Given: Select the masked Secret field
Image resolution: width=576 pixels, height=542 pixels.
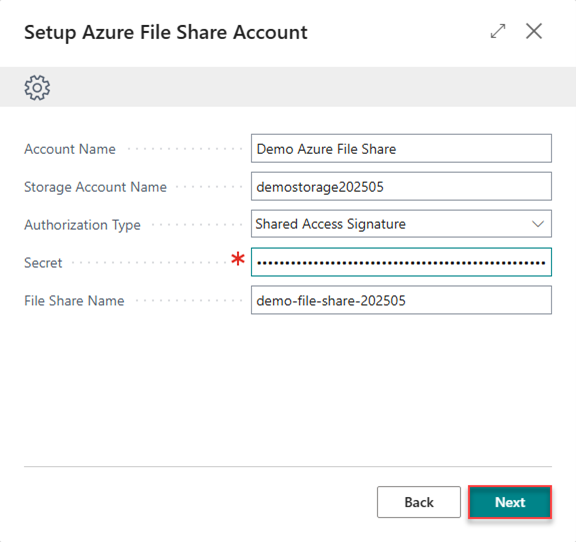Looking at the screenshot, I should pos(401,262).
